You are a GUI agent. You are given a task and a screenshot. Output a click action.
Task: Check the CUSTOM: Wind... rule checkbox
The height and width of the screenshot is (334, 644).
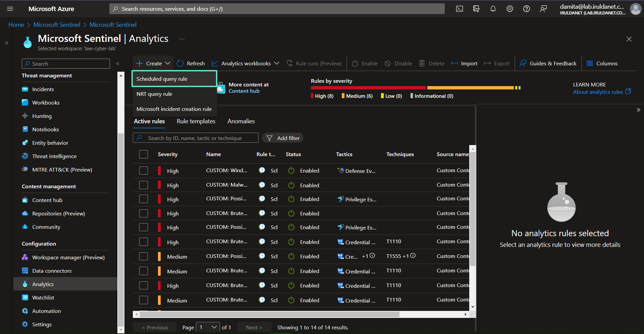point(144,171)
